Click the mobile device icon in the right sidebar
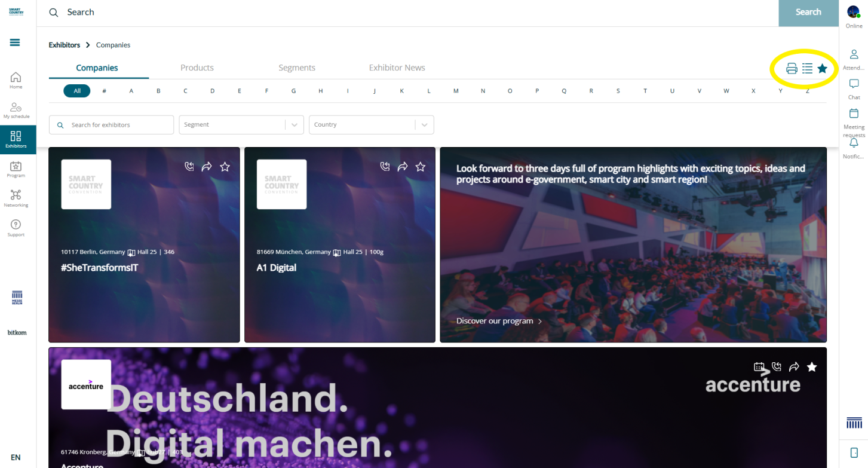This screenshot has width=868, height=468. 854,452
